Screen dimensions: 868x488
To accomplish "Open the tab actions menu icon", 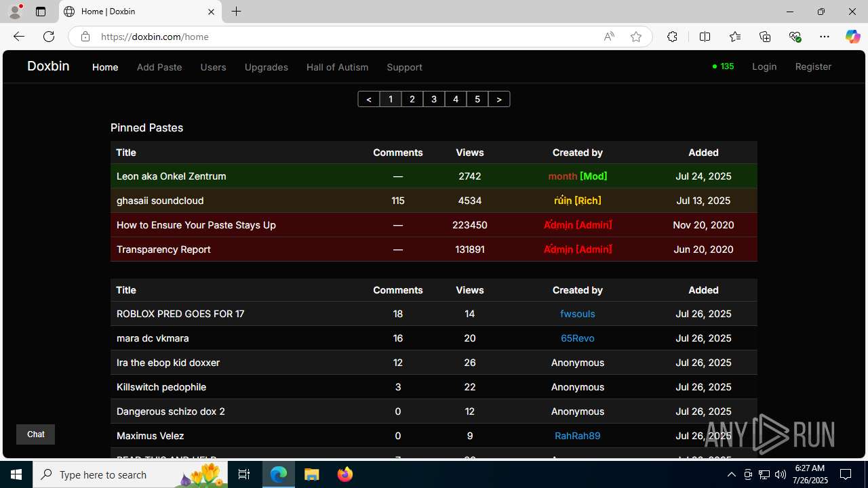I will click(x=41, y=12).
